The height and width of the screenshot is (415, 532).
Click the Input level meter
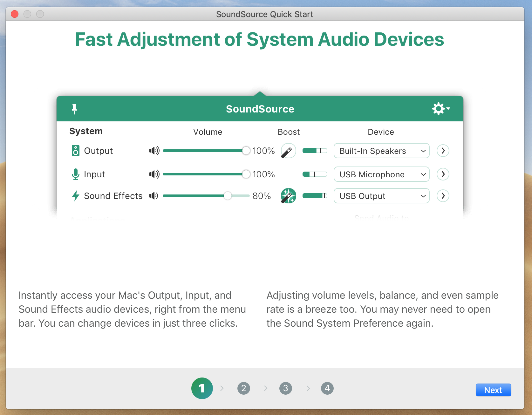[315, 174]
